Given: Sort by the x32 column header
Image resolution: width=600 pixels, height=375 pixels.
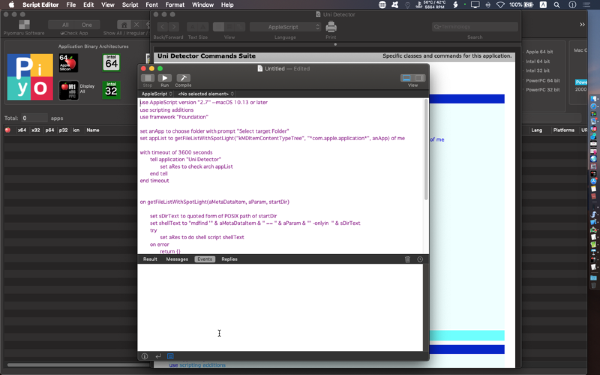Looking at the screenshot, I should coord(36,130).
